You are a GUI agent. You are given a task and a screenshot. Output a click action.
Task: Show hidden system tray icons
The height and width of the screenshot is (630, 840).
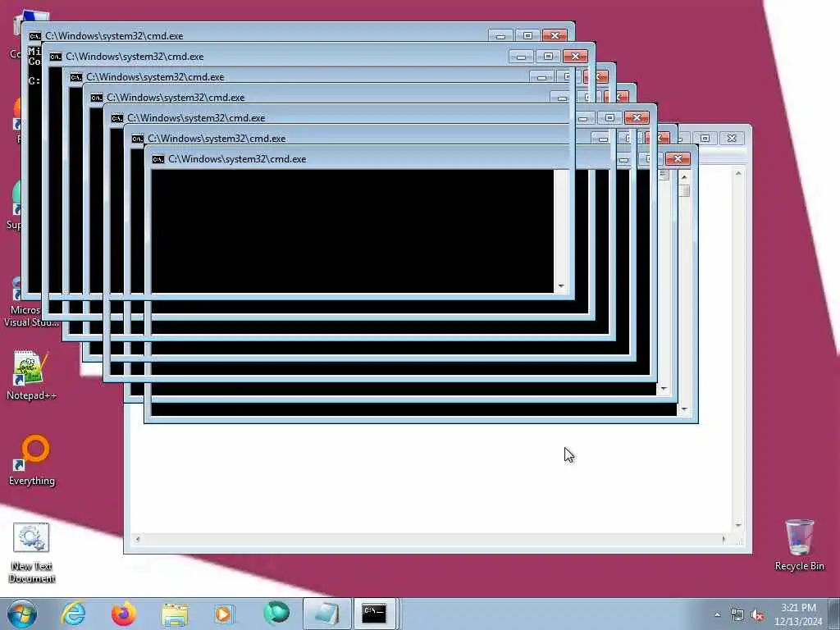717,615
